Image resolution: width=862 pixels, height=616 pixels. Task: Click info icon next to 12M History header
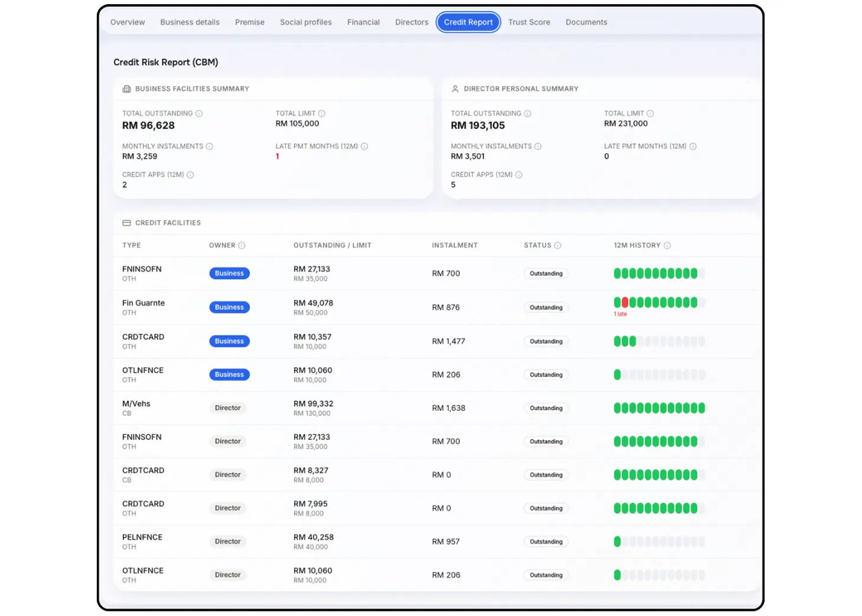(x=667, y=245)
